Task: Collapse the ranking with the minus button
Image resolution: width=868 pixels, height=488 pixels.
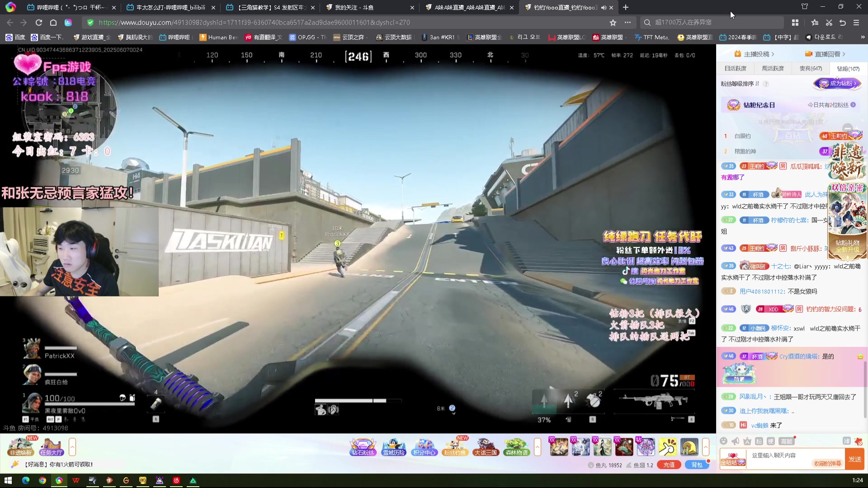Action: click(x=848, y=128)
